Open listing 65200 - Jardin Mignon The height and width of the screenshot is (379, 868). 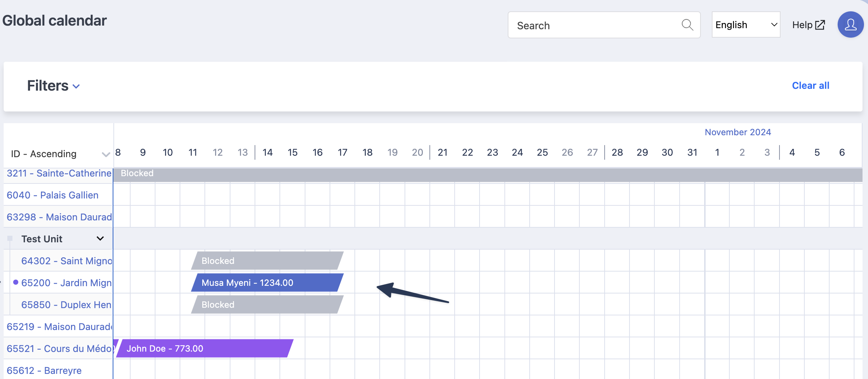pos(66,283)
